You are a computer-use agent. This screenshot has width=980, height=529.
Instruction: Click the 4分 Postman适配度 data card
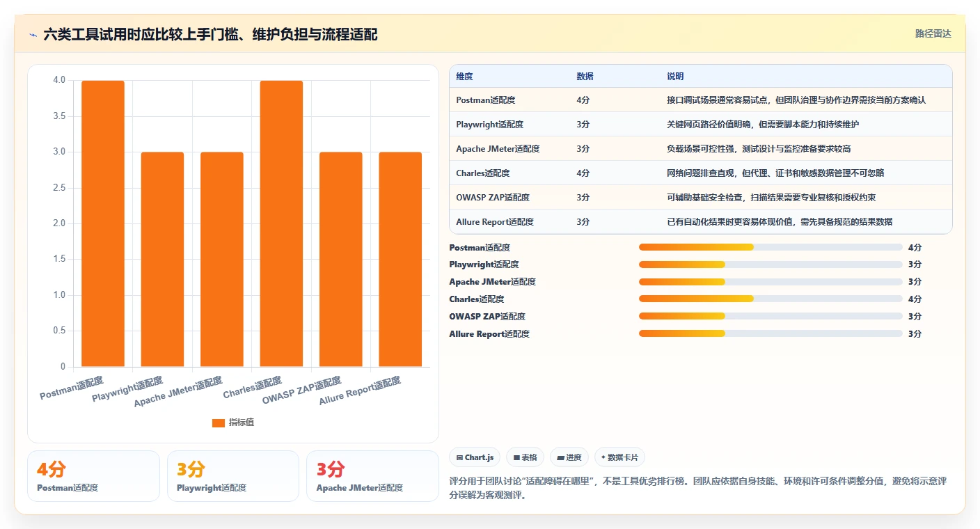pos(93,476)
